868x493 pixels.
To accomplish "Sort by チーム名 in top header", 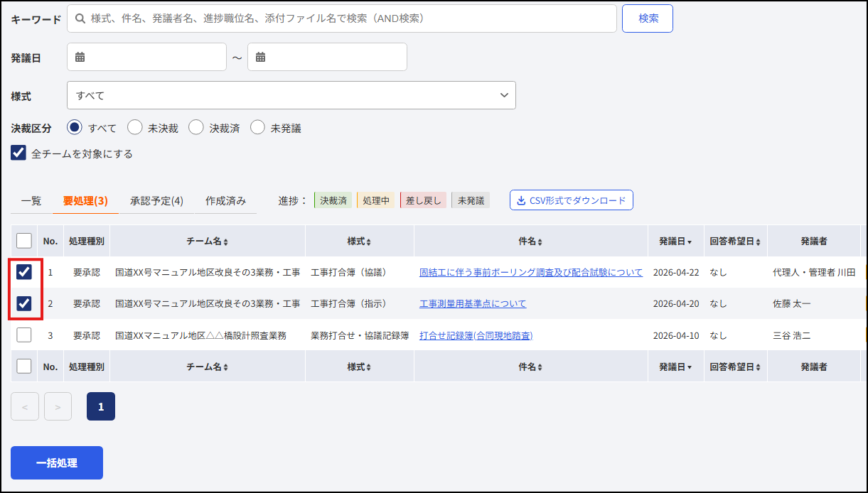I will [x=208, y=242].
